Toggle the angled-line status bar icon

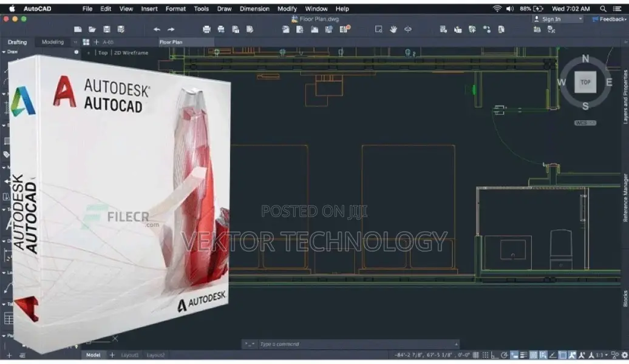[x=552, y=355]
